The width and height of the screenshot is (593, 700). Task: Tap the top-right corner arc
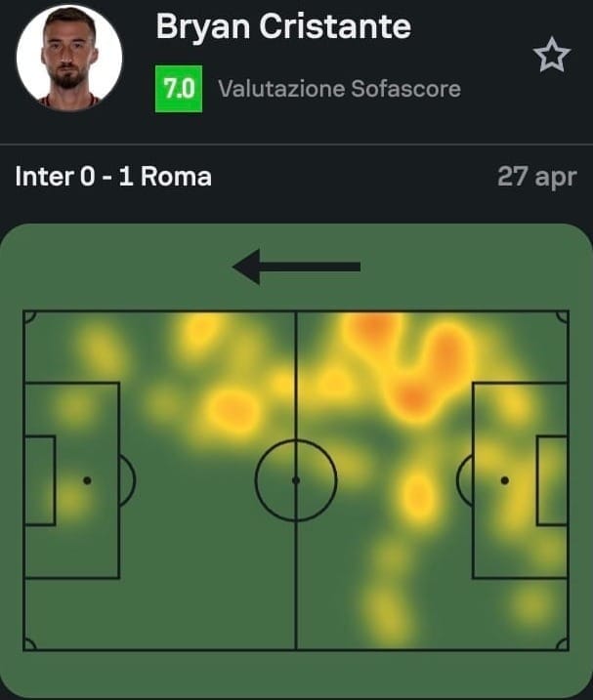click(x=563, y=317)
